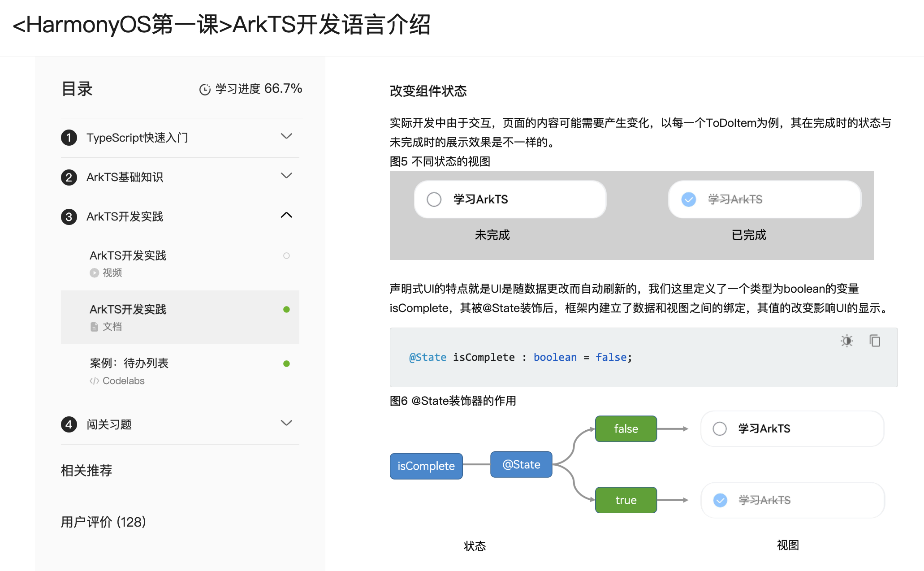The height and width of the screenshot is (571, 924).
Task: Click the blue isComplete diagram box
Action: tap(426, 466)
